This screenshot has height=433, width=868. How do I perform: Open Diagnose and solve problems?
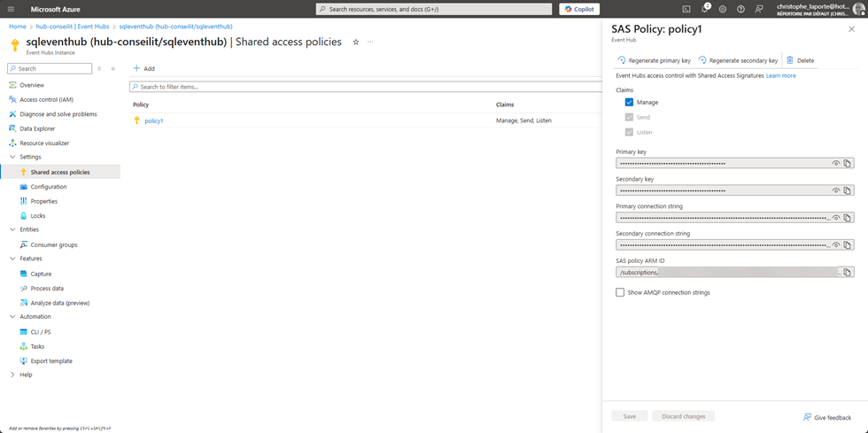click(60, 114)
